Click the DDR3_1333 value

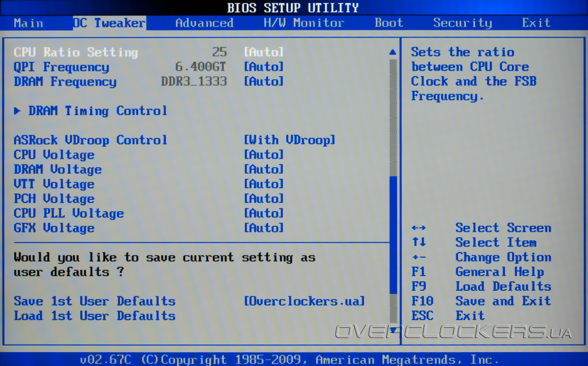[194, 81]
